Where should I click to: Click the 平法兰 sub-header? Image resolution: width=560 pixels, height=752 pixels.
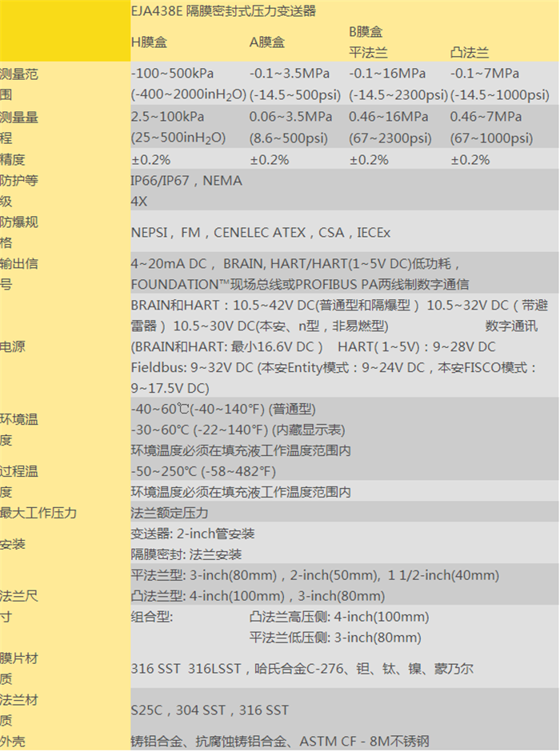368,52
